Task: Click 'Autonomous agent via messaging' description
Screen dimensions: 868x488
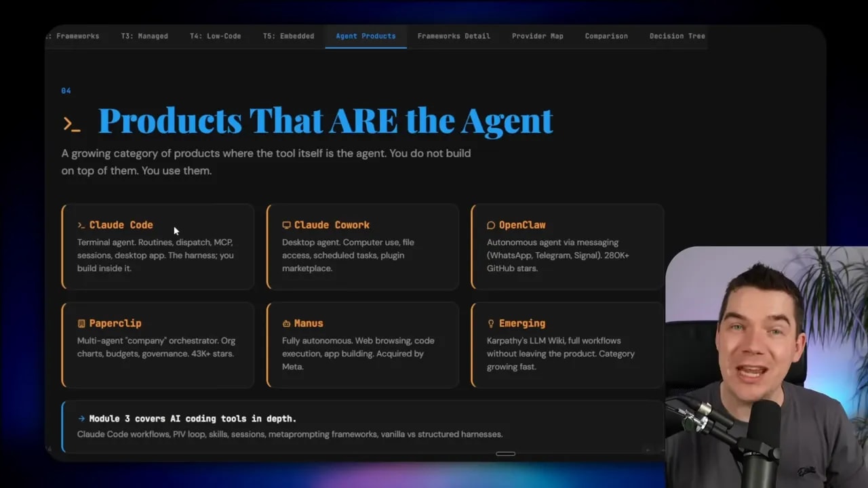Action: [x=558, y=255]
